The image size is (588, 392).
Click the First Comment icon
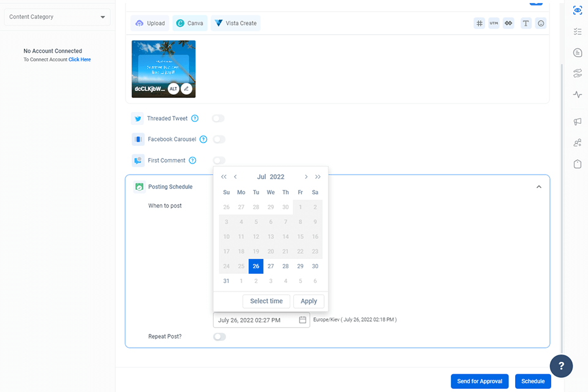pos(138,160)
